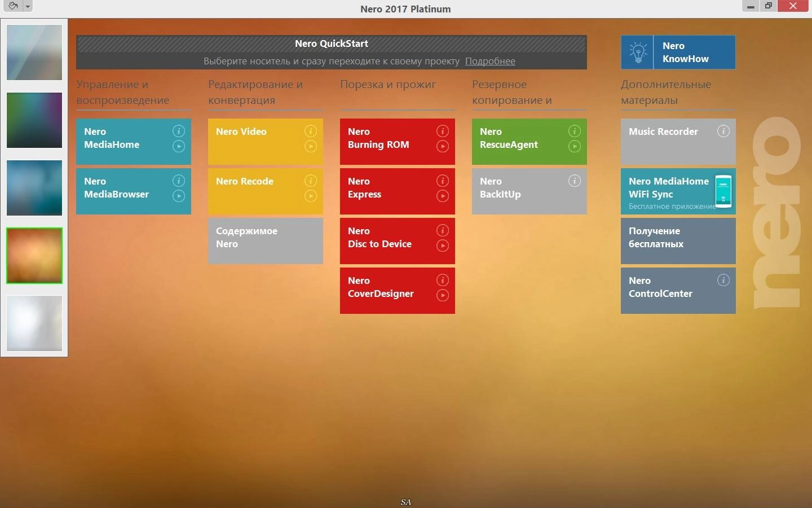Open the Получение бесплатных tile

(678, 241)
